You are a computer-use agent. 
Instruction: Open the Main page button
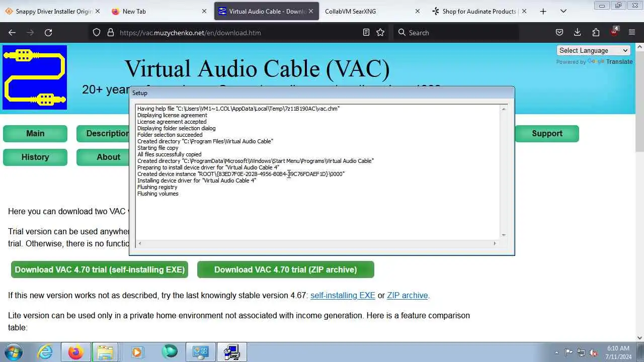point(35,134)
